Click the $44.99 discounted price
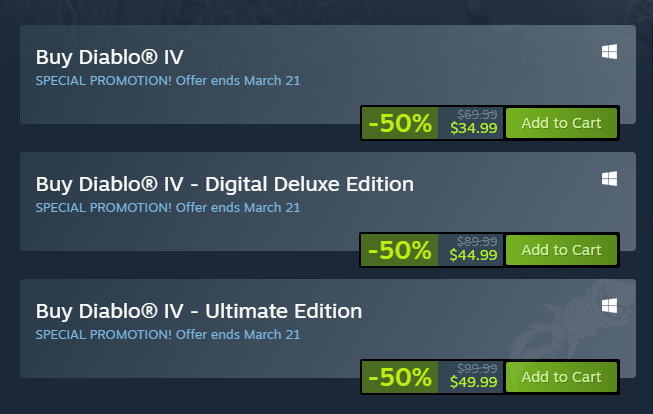Viewport: 653px width, 414px height. point(473,255)
